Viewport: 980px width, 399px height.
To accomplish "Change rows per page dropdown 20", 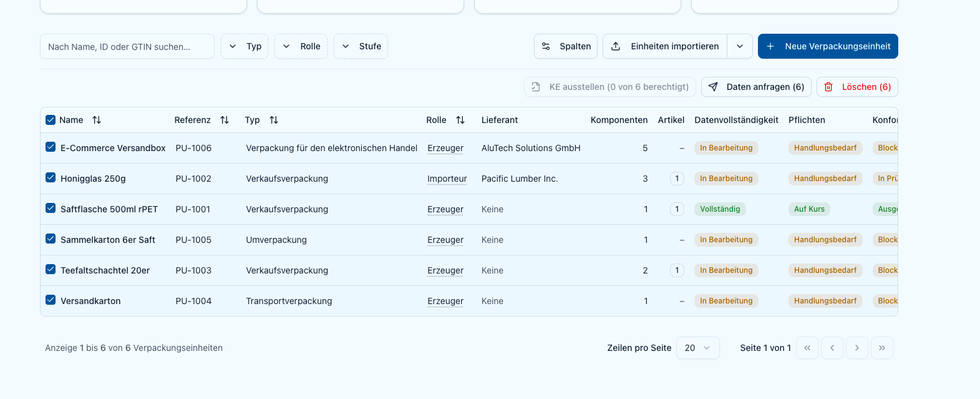I will click(x=698, y=348).
